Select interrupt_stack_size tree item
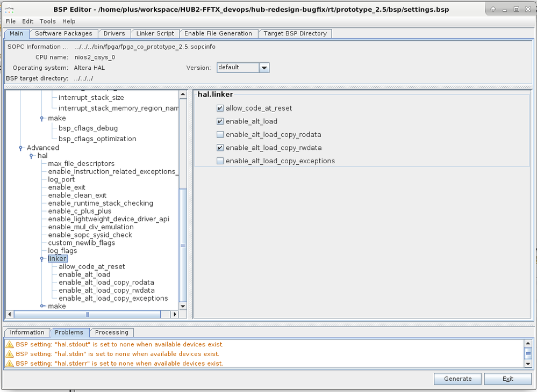Viewport: 537px width, 392px height. (91, 98)
